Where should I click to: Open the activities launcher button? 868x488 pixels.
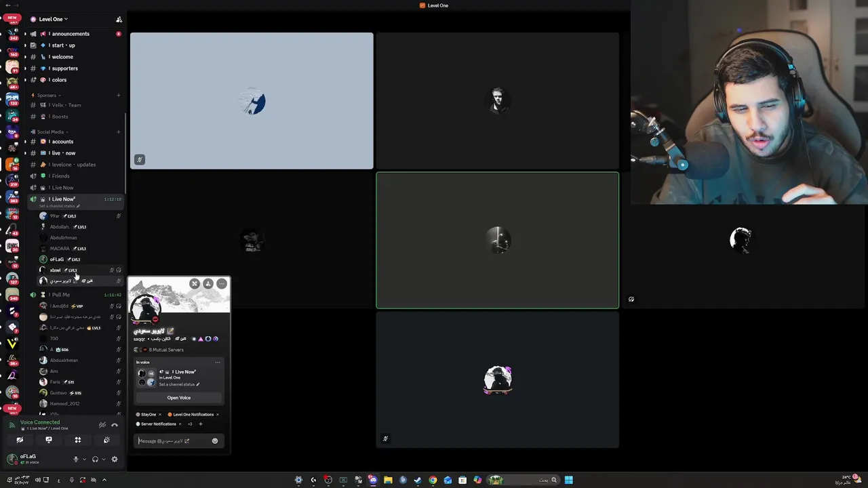78,440
